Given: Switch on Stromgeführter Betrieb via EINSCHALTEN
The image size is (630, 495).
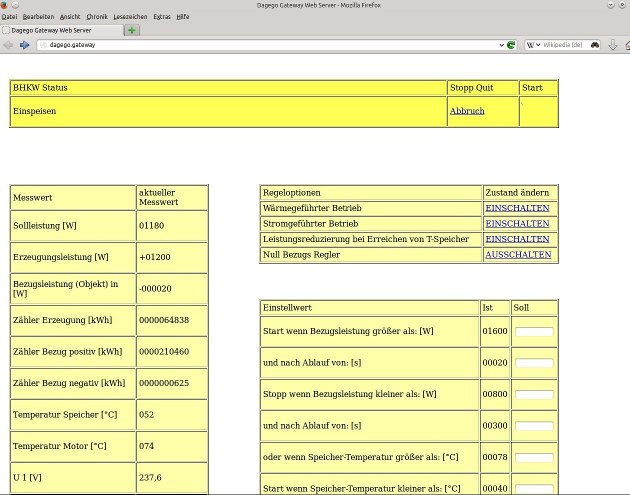Looking at the screenshot, I should click(517, 224).
